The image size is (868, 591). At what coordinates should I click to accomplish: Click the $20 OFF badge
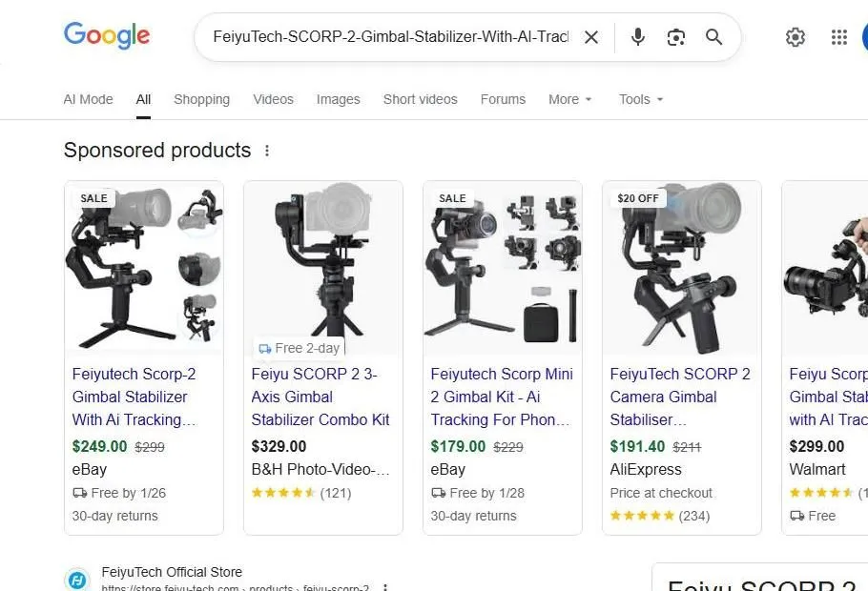point(638,198)
